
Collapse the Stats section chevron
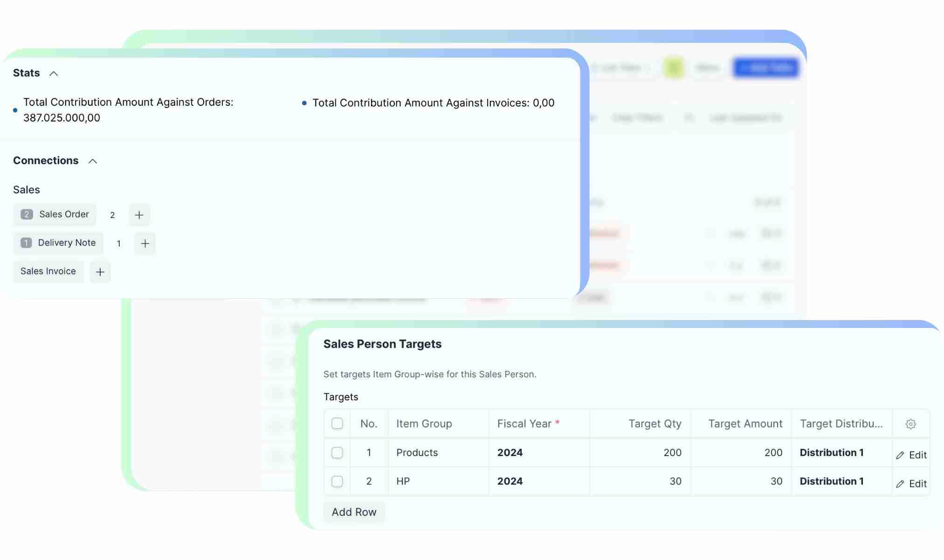(x=54, y=74)
